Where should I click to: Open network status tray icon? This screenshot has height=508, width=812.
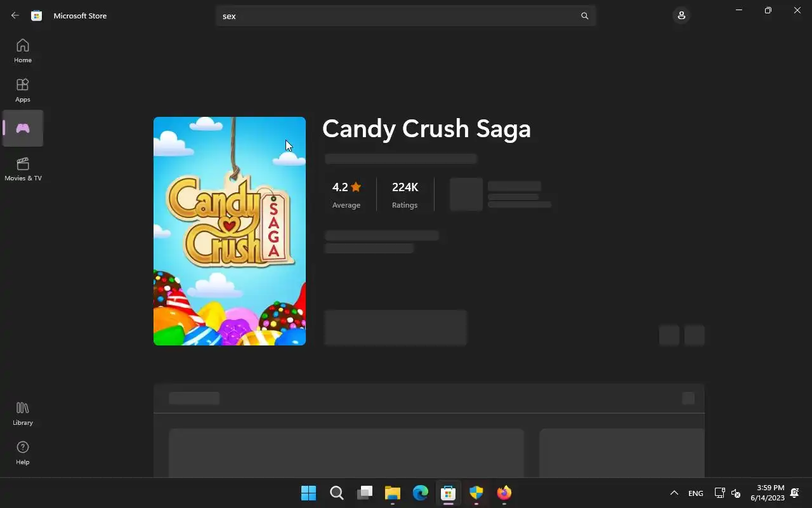[x=719, y=493]
